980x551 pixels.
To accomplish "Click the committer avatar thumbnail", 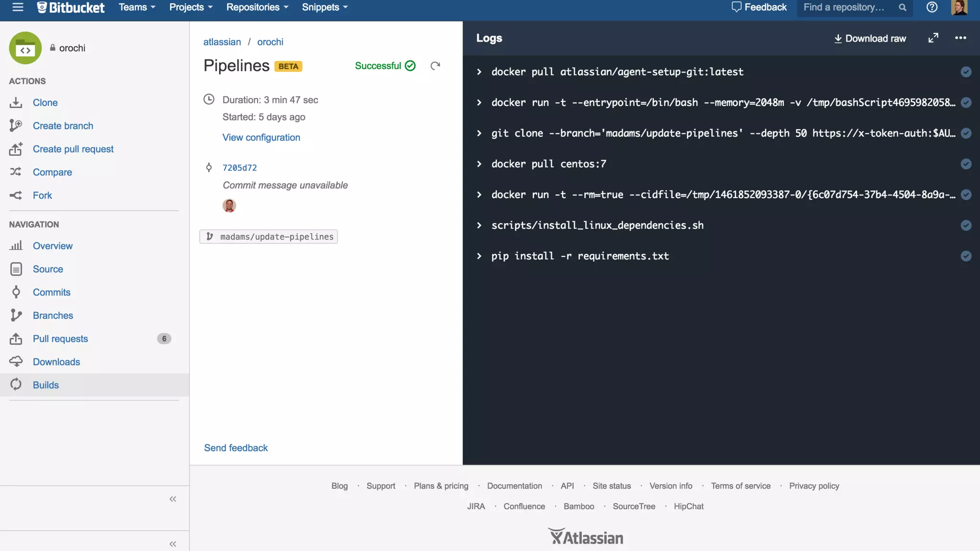I will tap(229, 206).
